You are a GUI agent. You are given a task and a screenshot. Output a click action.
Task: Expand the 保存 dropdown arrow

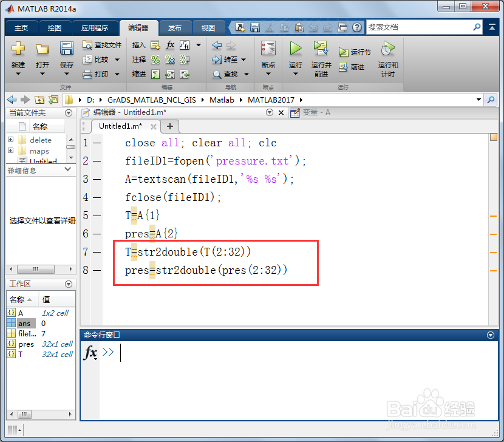[67, 73]
